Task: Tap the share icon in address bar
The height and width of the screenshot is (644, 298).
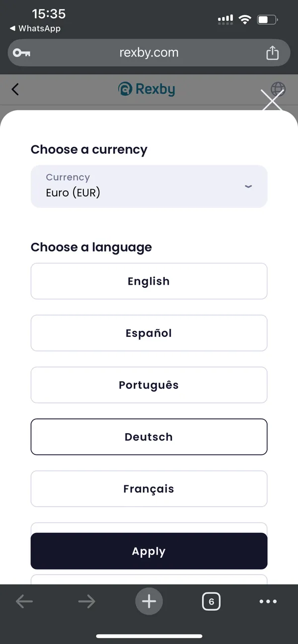Action: 272,53
